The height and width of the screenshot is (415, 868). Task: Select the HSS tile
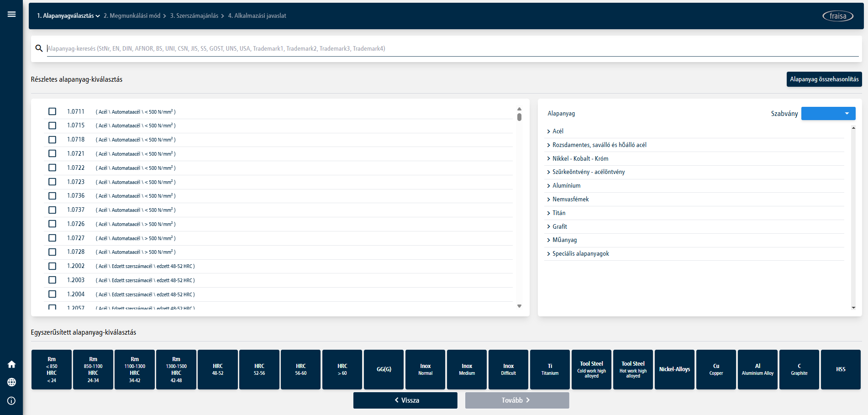click(x=841, y=369)
